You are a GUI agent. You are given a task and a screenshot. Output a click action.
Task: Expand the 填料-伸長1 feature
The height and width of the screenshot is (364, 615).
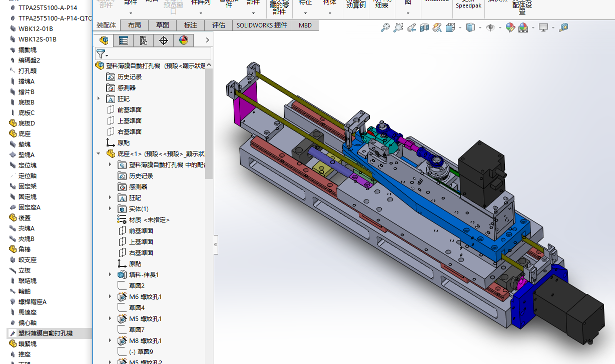point(110,274)
